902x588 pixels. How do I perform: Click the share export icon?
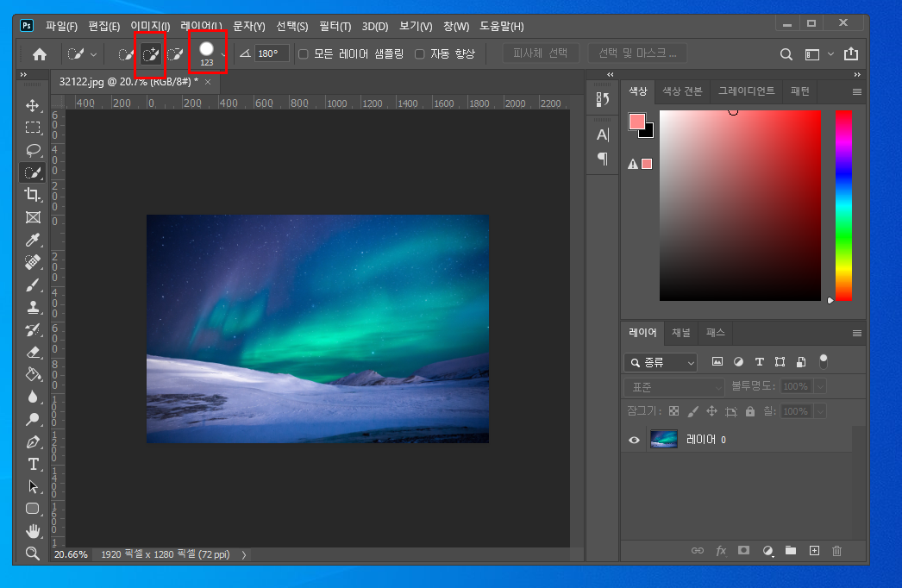pyautogui.click(x=851, y=54)
